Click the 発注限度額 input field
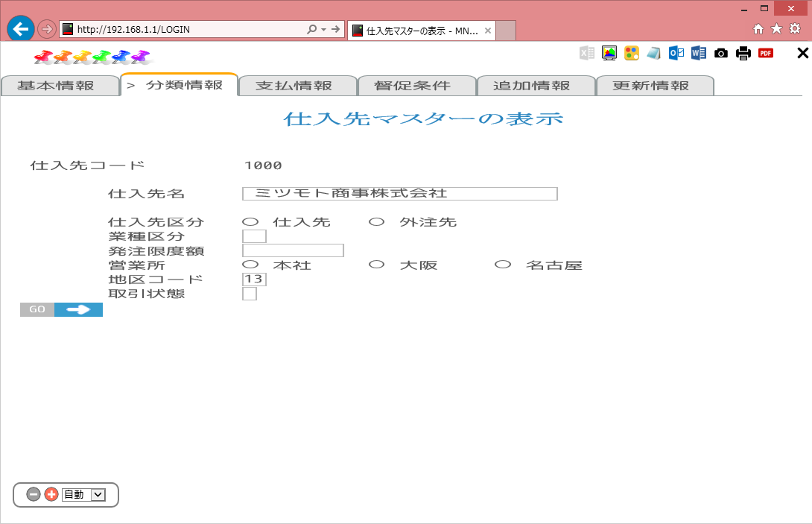Viewport: 812px width, 524px height. point(293,250)
